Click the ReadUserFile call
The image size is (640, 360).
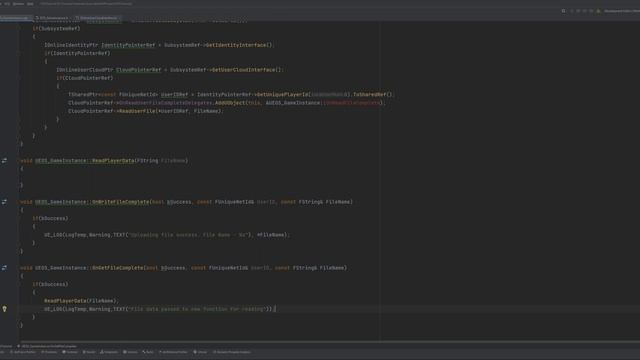pyautogui.click(x=138, y=111)
